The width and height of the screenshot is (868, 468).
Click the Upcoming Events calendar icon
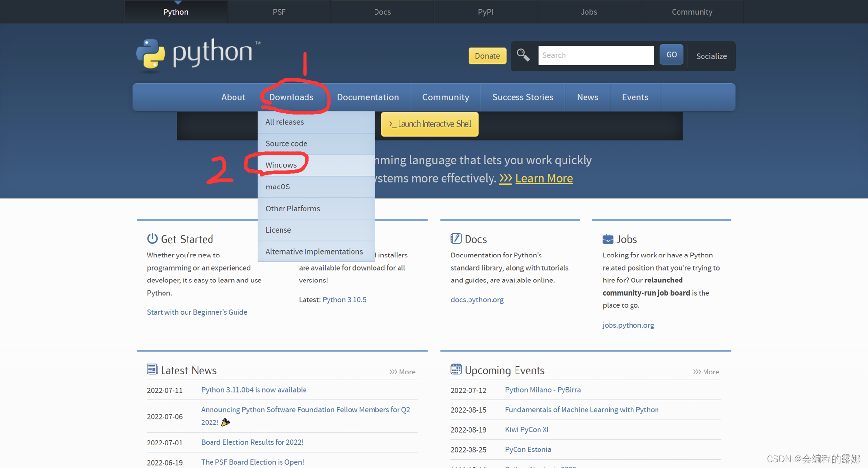[456, 369]
